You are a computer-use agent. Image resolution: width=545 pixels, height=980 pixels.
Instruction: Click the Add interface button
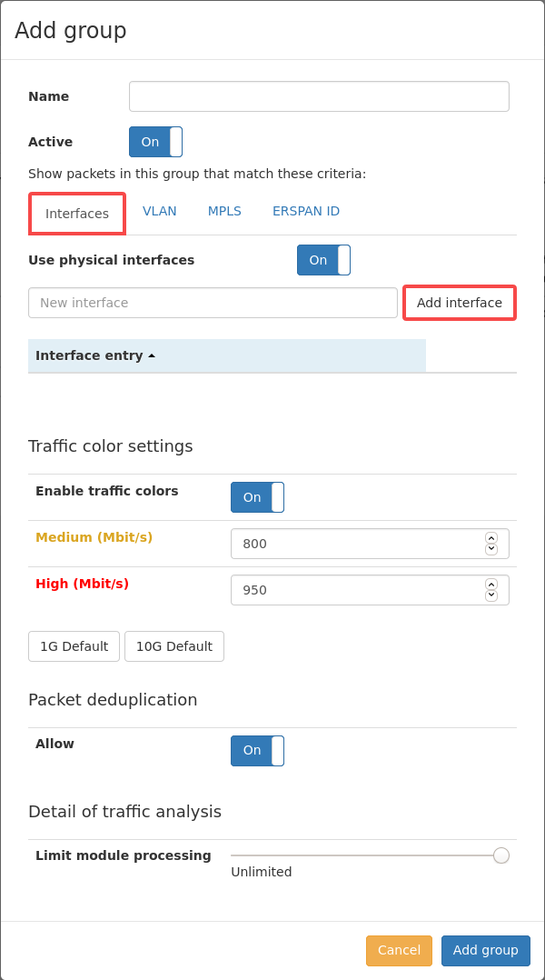coord(460,303)
